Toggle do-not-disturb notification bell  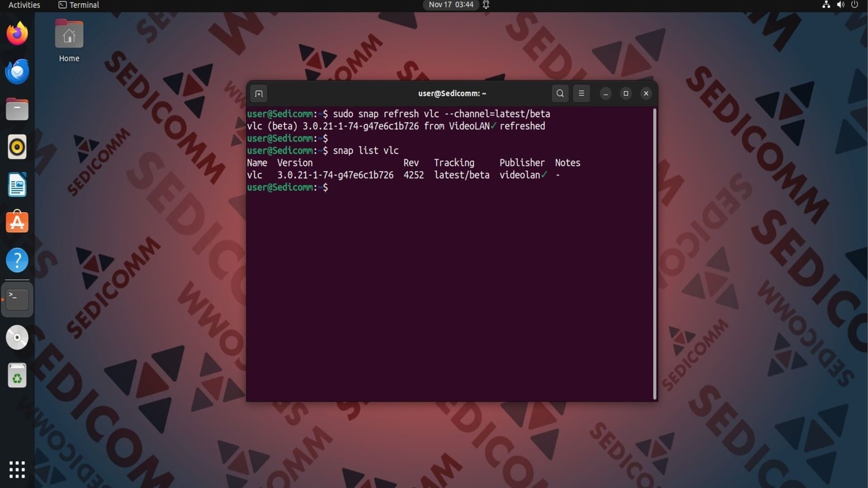(486, 5)
